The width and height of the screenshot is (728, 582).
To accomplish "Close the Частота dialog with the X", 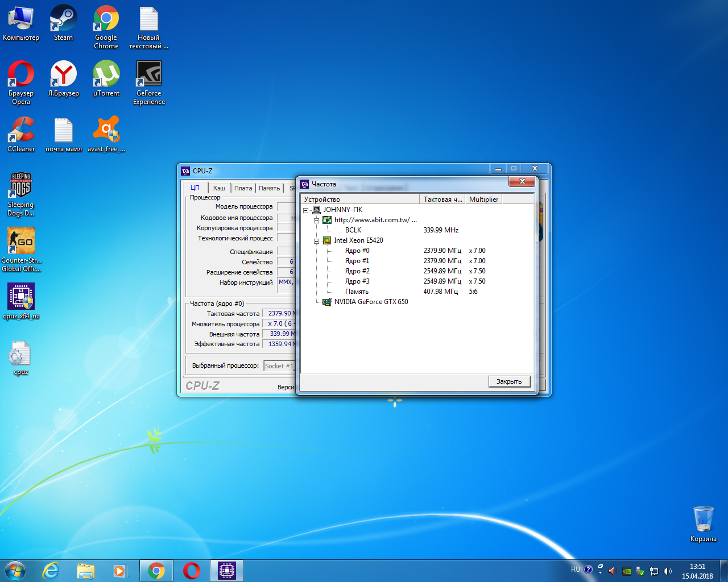I will click(x=522, y=181).
